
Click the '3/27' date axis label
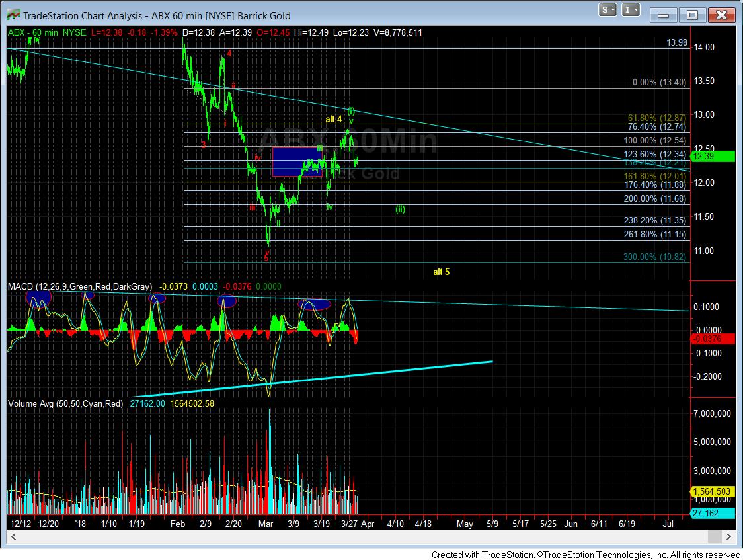tap(349, 524)
